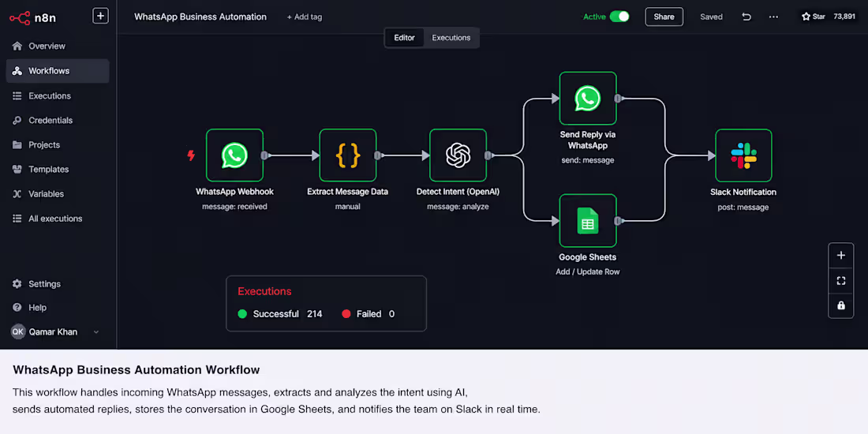Viewport: 868px width, 434px height.
Task: Click the QK user avatar
Action: pyautogui.click(x=18, y=332)
